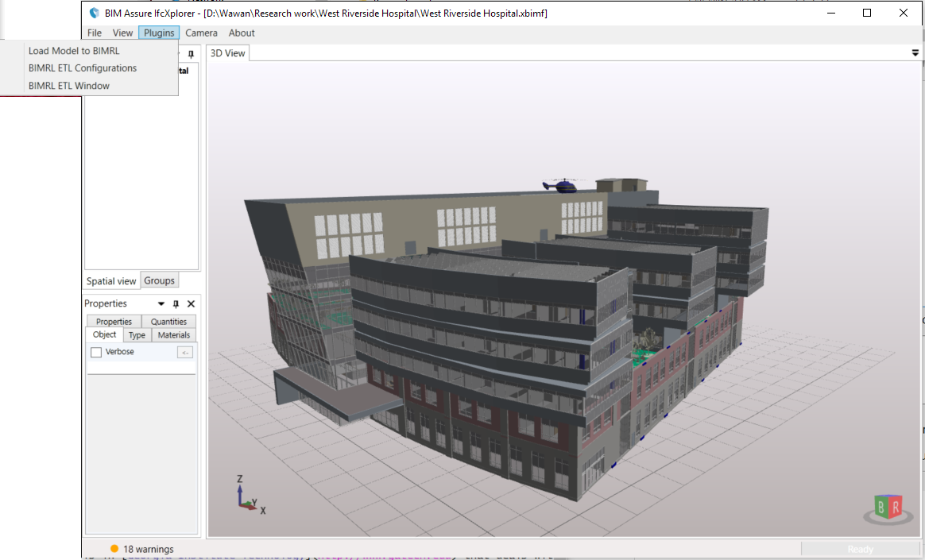Click the '18 warnings' status text
The height and width of the screenshot is (560, 925).
click(x=148, y=549)
